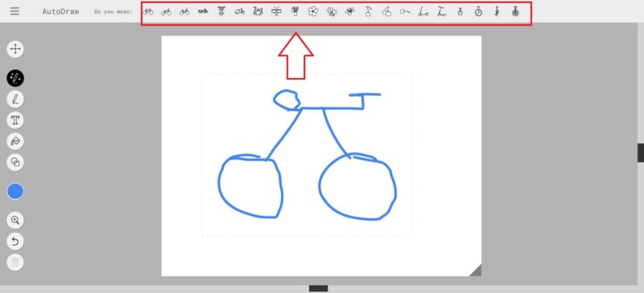Choose the five-petal flower suggestion
Screen dimensions: 644x293
313,12
